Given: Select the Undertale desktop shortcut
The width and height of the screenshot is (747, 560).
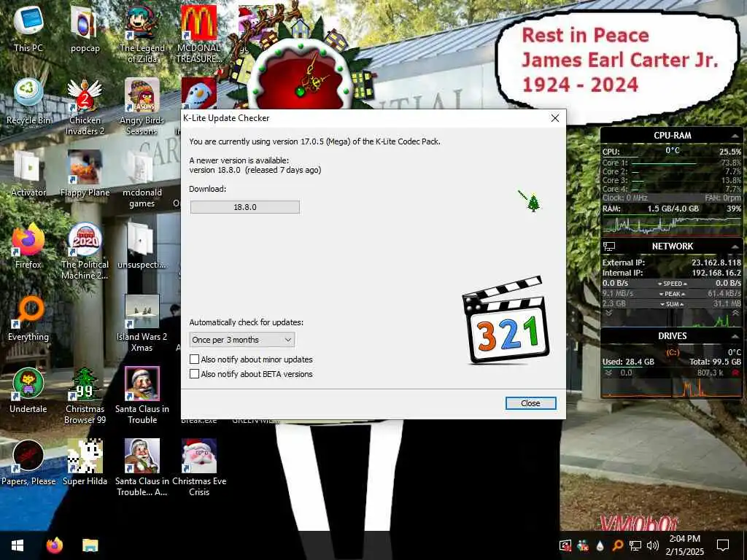Looking at the screenshot, I should pyautogui.click(x=28, y=391).
